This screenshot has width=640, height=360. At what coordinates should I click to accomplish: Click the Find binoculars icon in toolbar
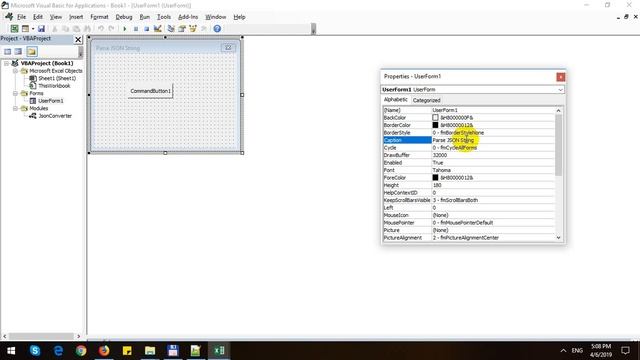87,29
